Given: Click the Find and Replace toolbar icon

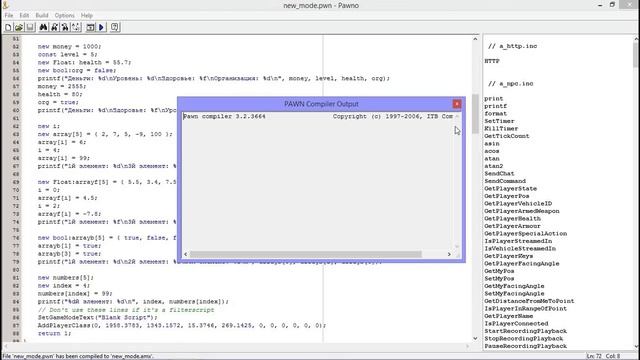Looking at the screenshot, I should point(65,27).
